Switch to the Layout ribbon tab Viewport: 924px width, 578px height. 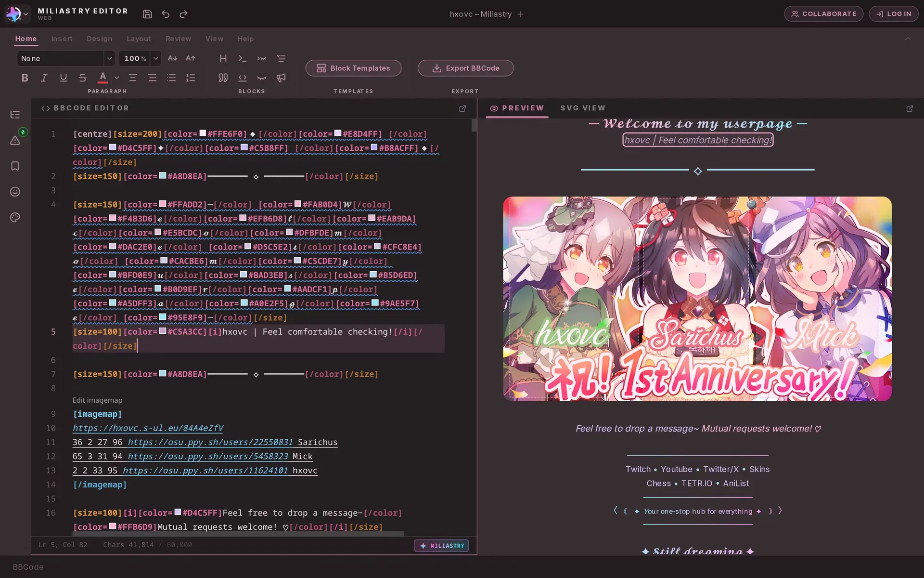click(139, 39)
